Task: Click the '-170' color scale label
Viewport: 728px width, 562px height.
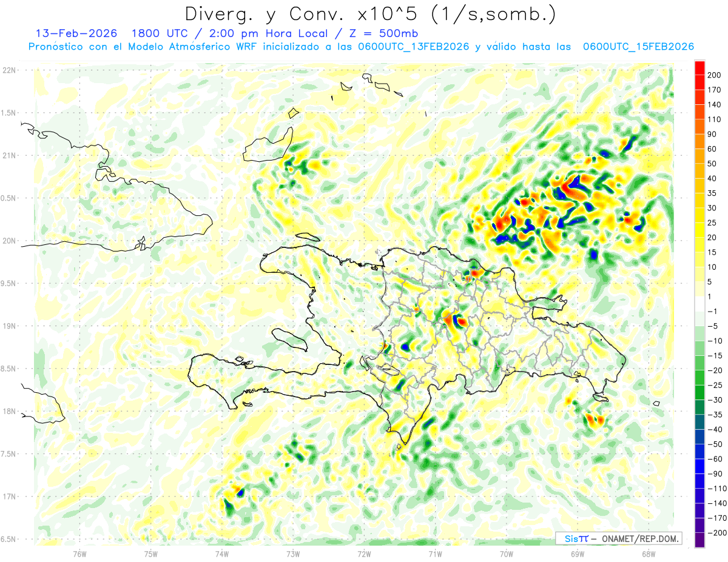Action: coord(718,518)
